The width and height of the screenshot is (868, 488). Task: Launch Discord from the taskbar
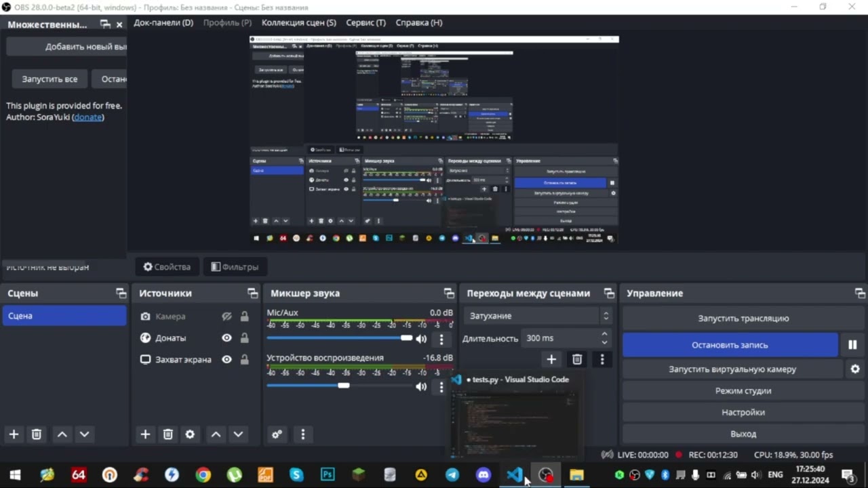coord(484,475)
